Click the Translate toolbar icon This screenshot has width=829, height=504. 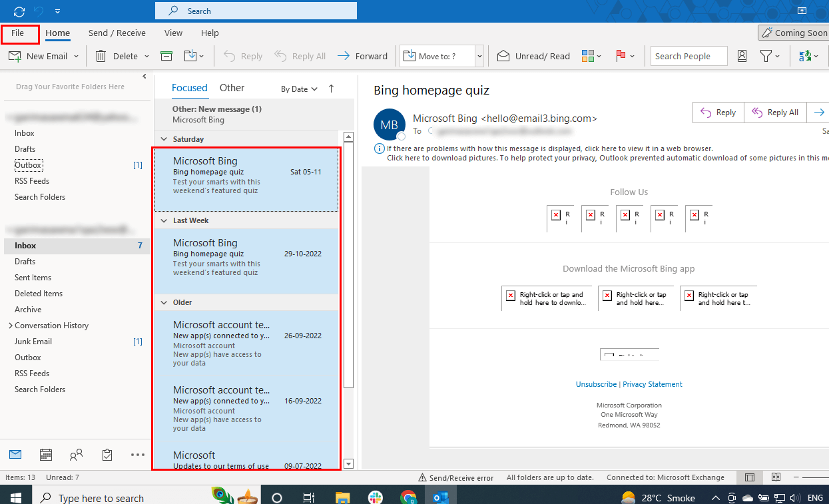808,56
